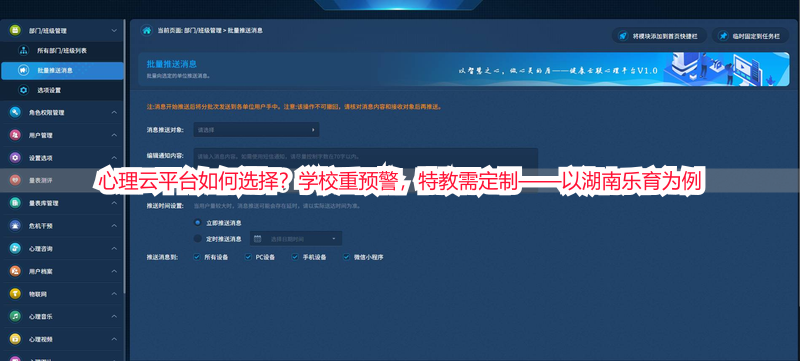Expand the 用户管理 chevron
Screen dimensions: 800x361
[114, 135]
